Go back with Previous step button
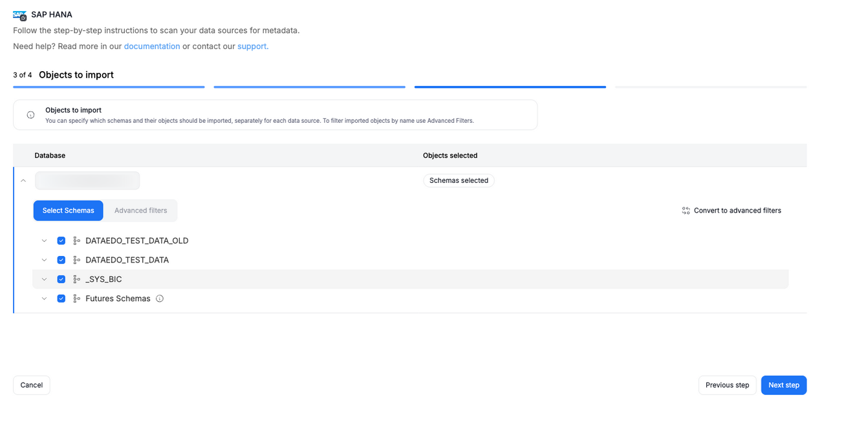Screen dimensions: 868x437 pyautogui.click(x=728, y=385)
